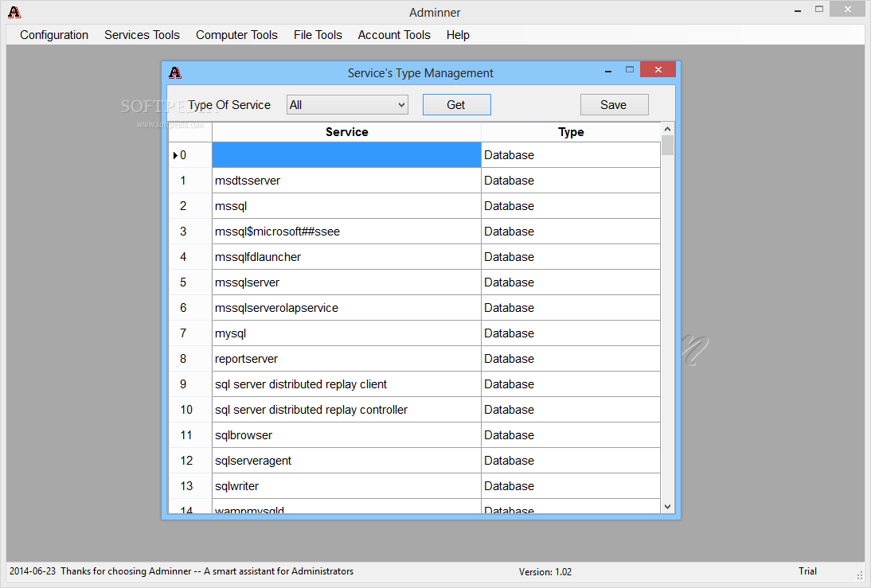Screen dimensions: 871x588
Task: Select the sqlwriter service cell
Action: 346,486
